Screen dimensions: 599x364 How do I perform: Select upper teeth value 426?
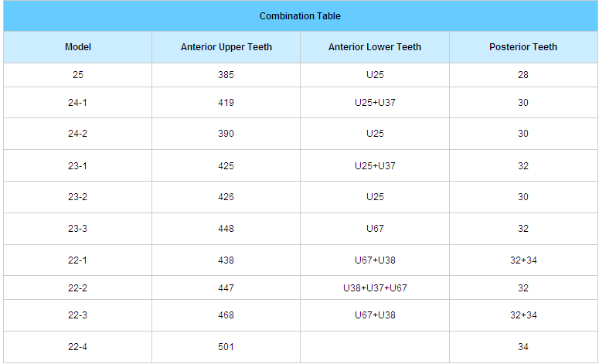[226, 197]
